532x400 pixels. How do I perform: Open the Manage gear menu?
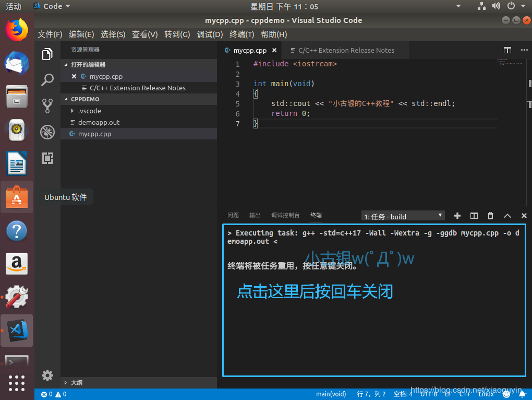(47, 375)
